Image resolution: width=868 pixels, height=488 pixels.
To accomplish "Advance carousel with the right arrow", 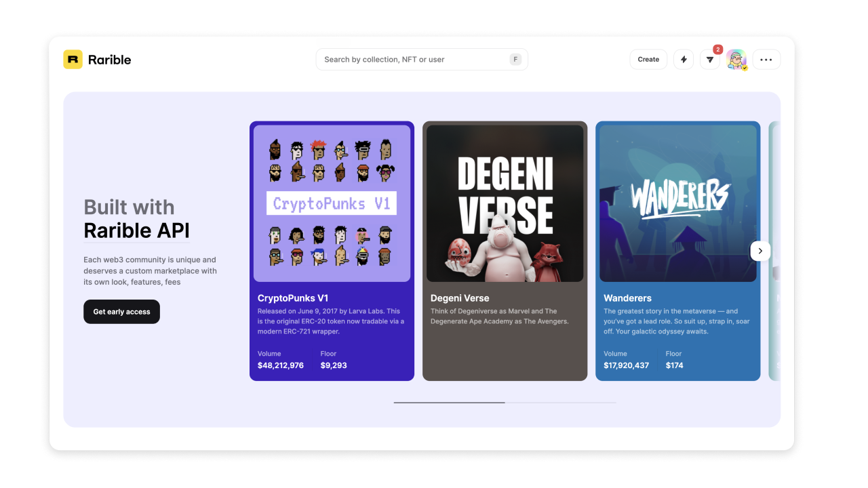I will tap(760, 251).
